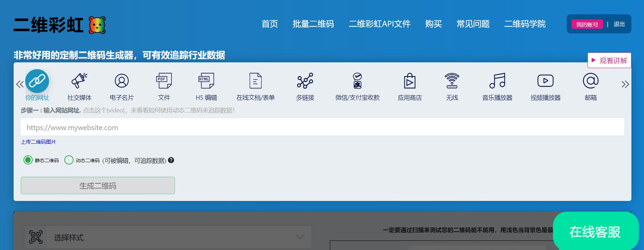The image size is (644, 250).
Task: Click the 上传二维码图片 link
Action: pyautogui.click(x=38, y=142)
